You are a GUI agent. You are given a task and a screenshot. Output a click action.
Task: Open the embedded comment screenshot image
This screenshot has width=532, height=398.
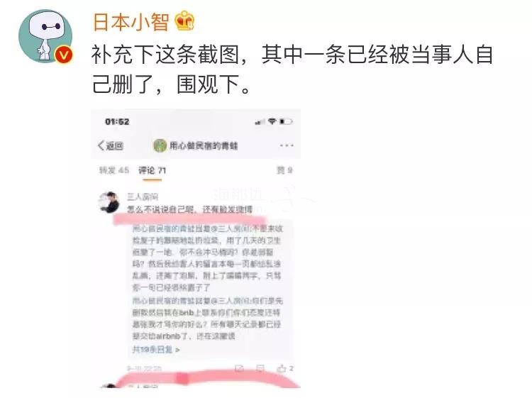(x=196, y=249)
